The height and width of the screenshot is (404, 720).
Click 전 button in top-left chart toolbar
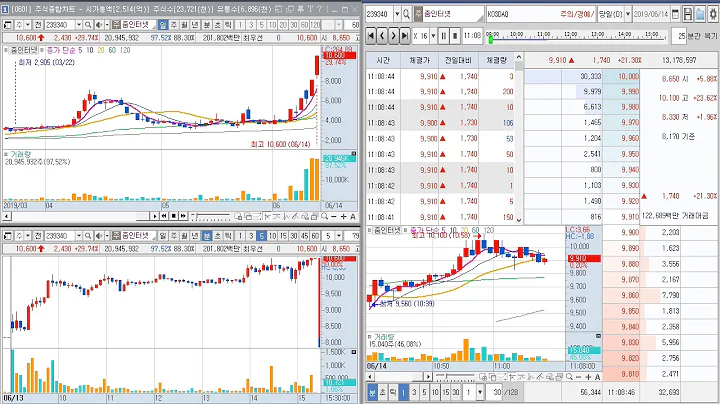coord(38,25)
